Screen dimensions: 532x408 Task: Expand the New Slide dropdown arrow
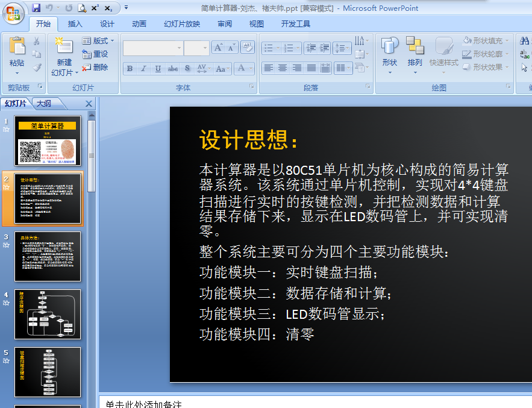(x=77, y=73)
